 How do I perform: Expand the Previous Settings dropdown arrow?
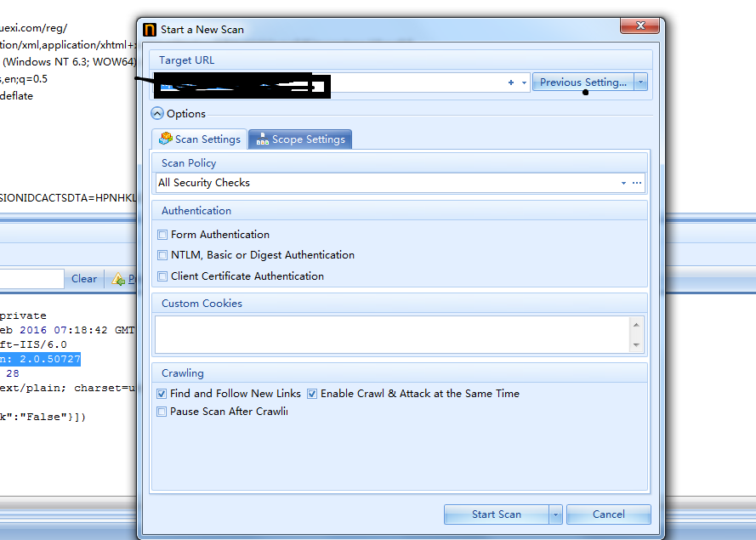(641, 82)
